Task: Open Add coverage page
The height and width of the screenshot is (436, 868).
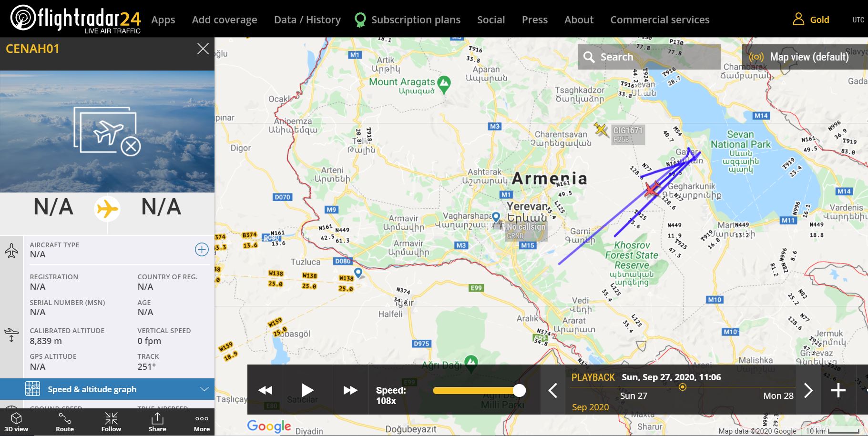Action: (225, 20)
